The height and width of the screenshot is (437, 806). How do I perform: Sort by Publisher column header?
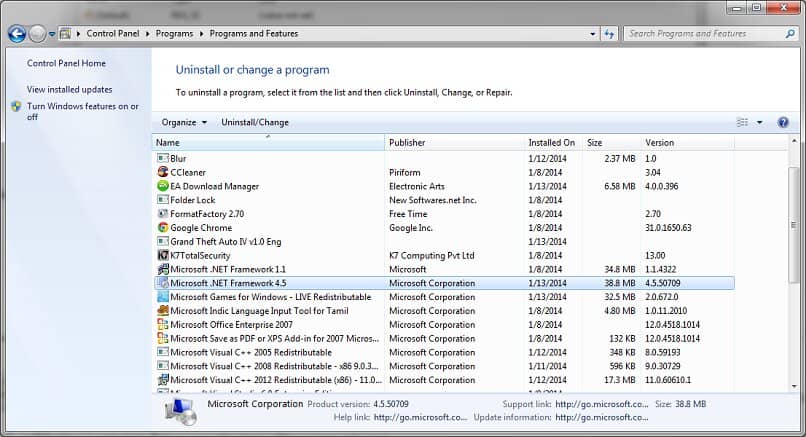pyautogui.click(x=454, y=142)
